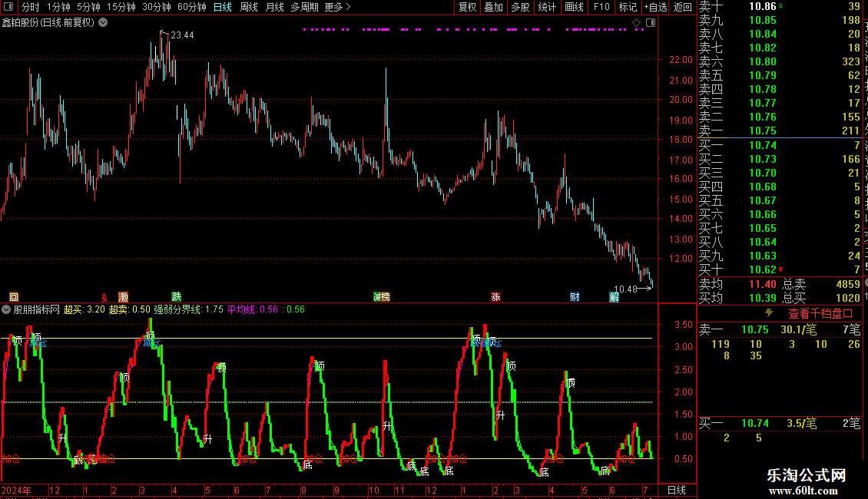The image size is (868, 499).
Task: Select the 周线 weekly period tab
Action: tap(249, 7)
